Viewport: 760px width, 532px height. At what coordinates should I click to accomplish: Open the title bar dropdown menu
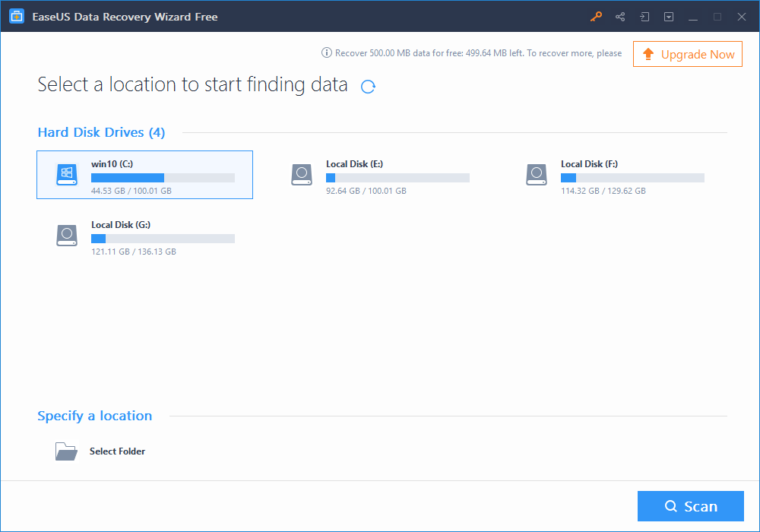point(669,17)
